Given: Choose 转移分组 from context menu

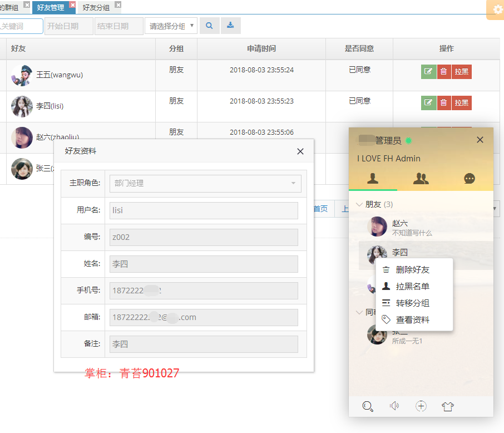Looking at the screenshot, I should [414, 303].
